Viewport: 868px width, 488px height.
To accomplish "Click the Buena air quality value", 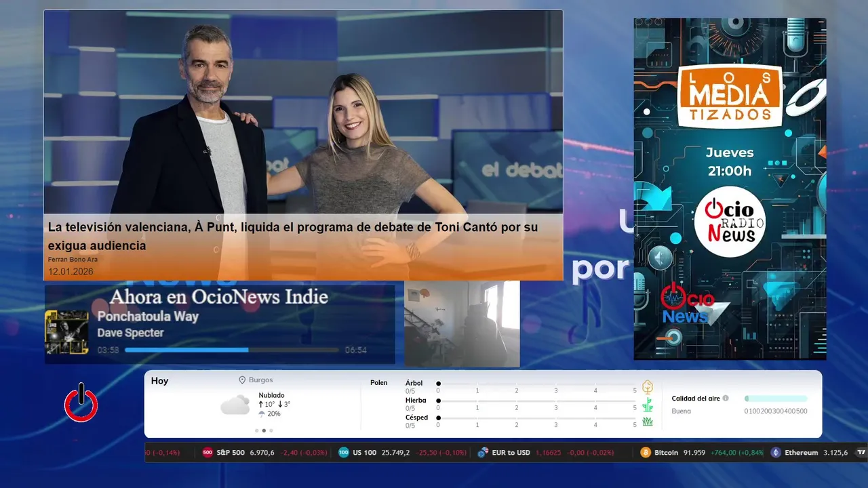I will tap(682, 411).
